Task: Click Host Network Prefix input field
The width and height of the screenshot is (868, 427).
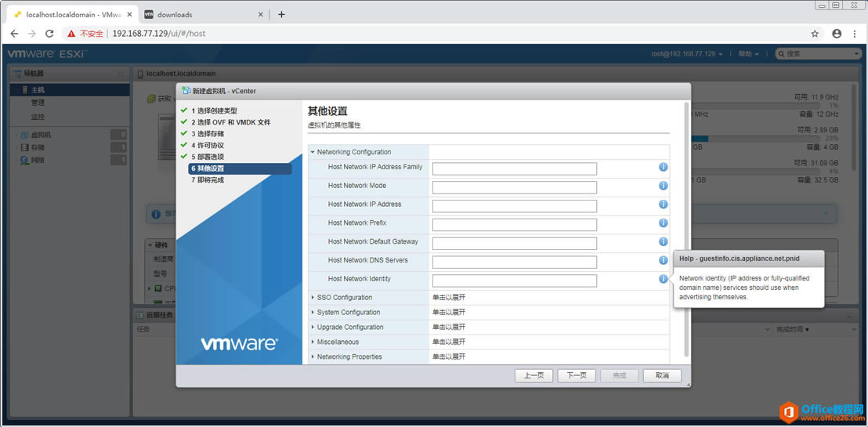Action: [514, 225]
